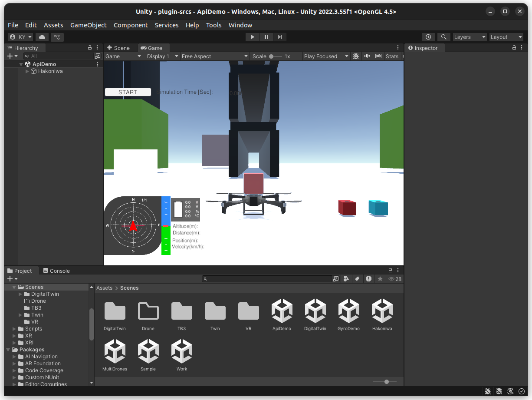Screen dimensions: 532x400
Task: Open the version control icon
Action: (57, 37)
